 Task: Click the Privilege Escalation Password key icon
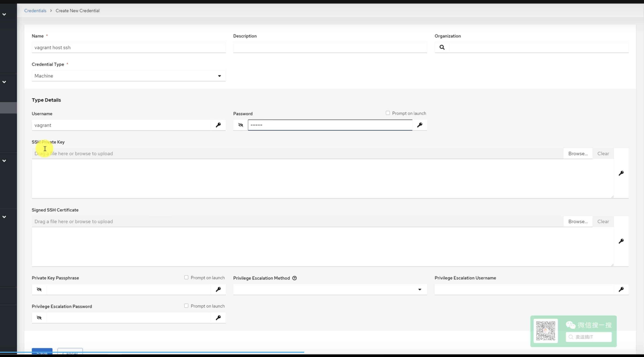[218, 318]
